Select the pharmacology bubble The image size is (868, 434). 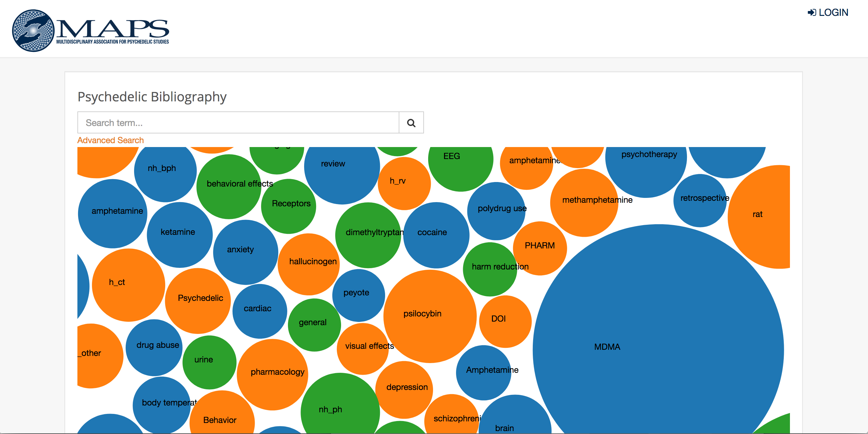[272, 375]
